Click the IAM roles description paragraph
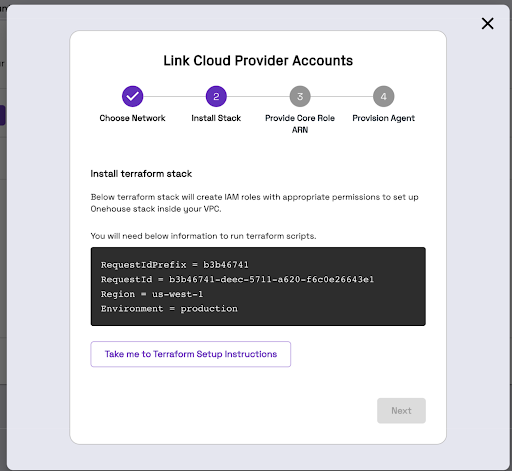Viewport: 512px width, 471px height. pyautogui.click(x=255, y=203)
